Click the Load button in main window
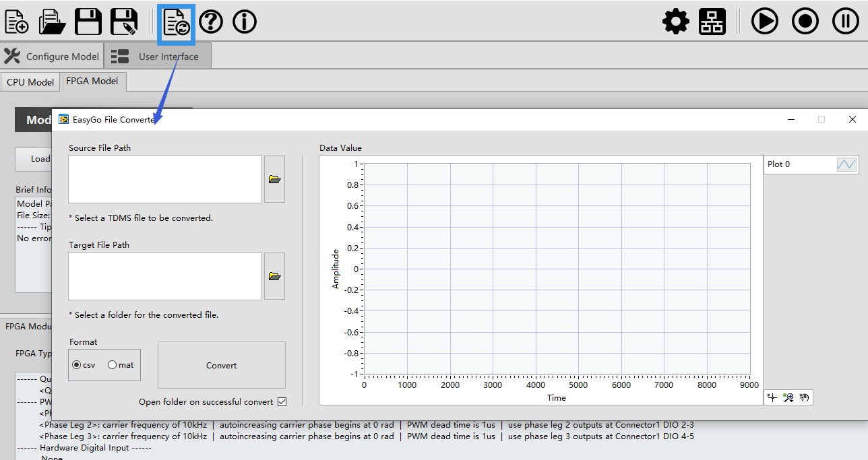 pos(34,159)
